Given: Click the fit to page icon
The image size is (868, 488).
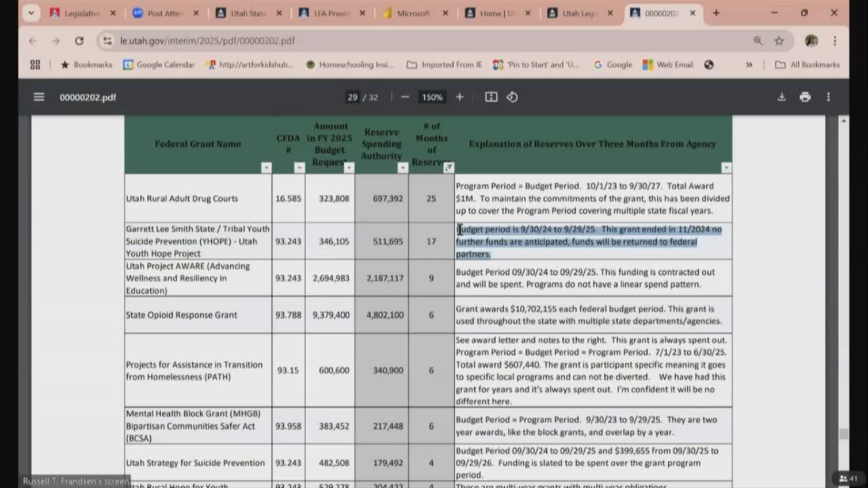Looking at the screenshot, I should pyautogui.click(x=491, y=97).
